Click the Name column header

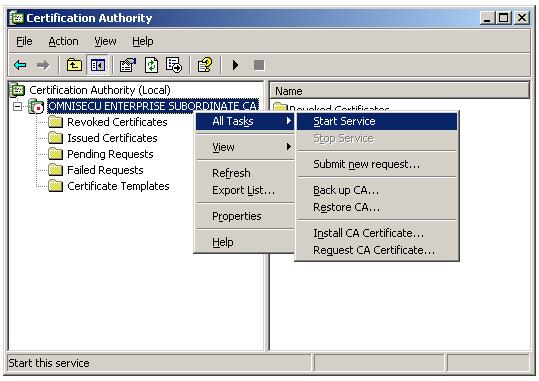[399, 91]
